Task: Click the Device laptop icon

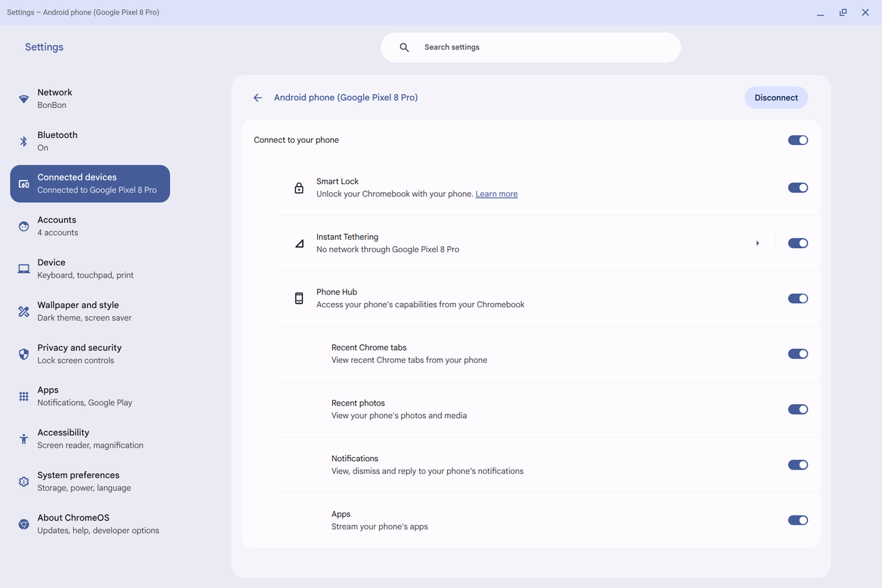Action: 24,269
